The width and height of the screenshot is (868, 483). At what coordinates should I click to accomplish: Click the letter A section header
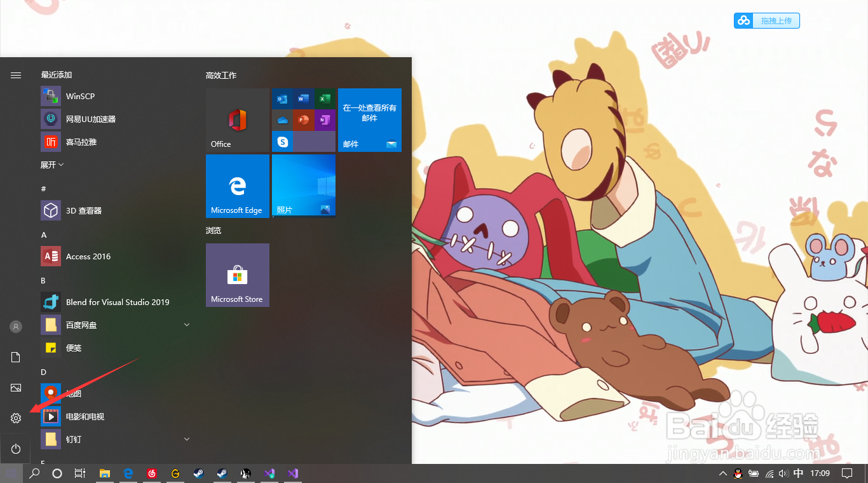pyautogui.click(x=44, y=235)
